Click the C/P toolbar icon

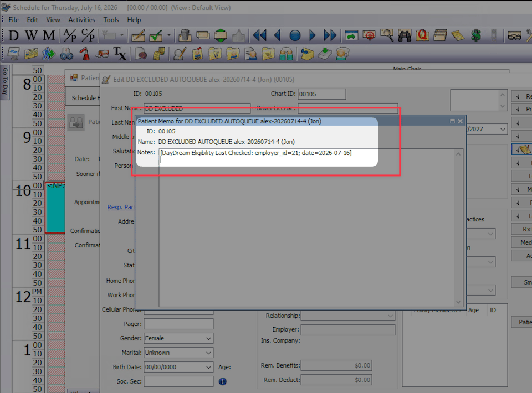pos(88,35)
